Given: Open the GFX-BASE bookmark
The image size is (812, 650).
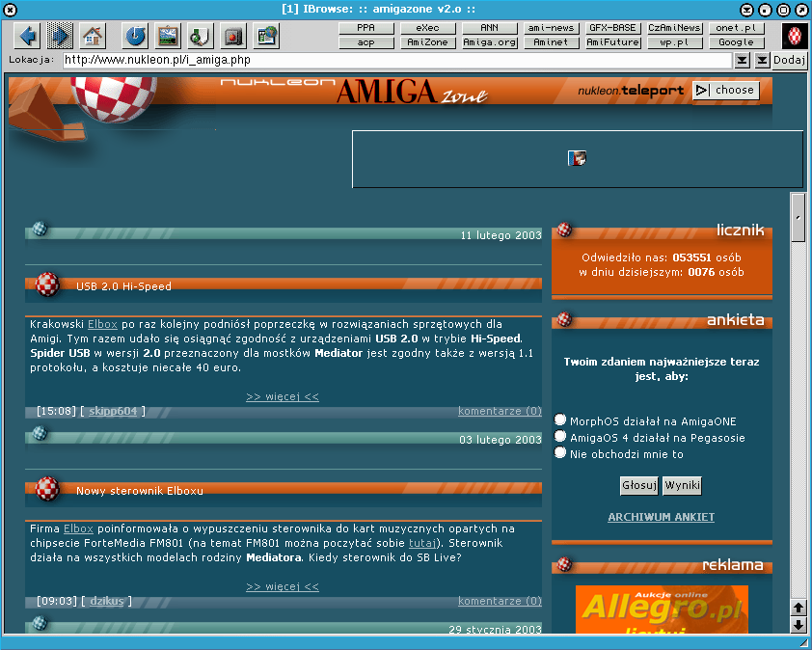Looking at the screenshot, I should click(x=613, y=28).
